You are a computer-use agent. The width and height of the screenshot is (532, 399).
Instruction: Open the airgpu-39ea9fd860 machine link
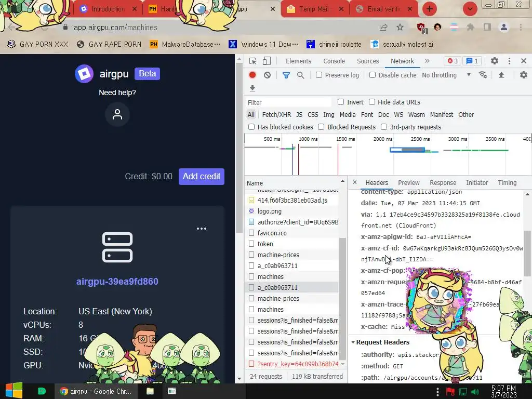(x=117, y=281)
